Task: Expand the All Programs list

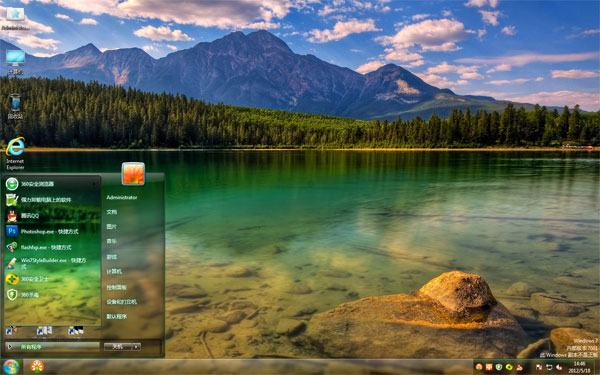Action: tap(52, 347)
